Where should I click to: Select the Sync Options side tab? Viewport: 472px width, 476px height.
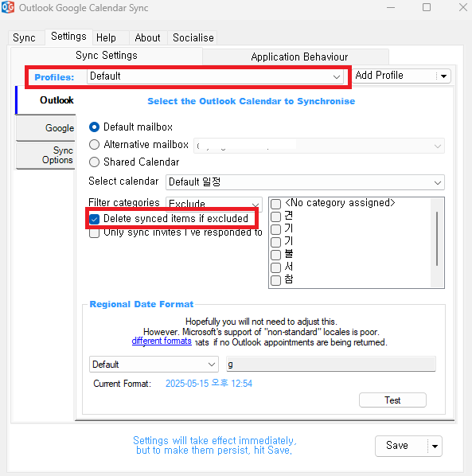point(45,155)
